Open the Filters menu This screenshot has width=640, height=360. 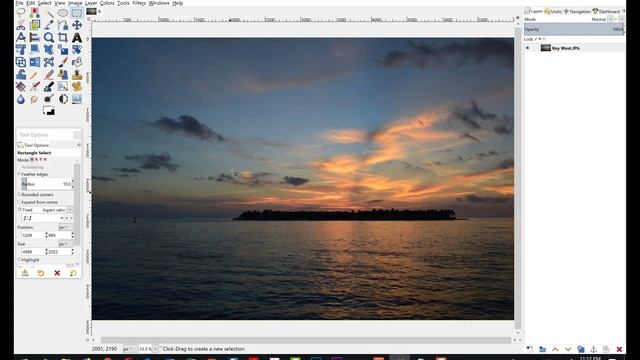click(139, 3)
